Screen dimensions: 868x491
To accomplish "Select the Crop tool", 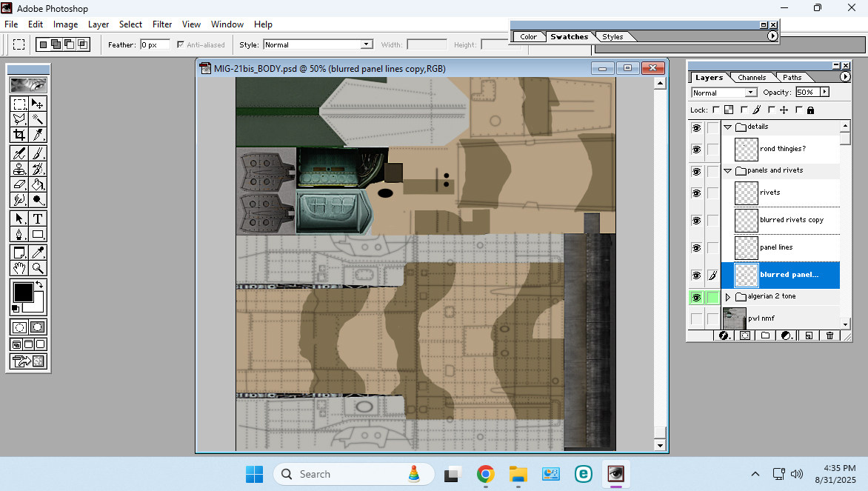I will 19,135.
